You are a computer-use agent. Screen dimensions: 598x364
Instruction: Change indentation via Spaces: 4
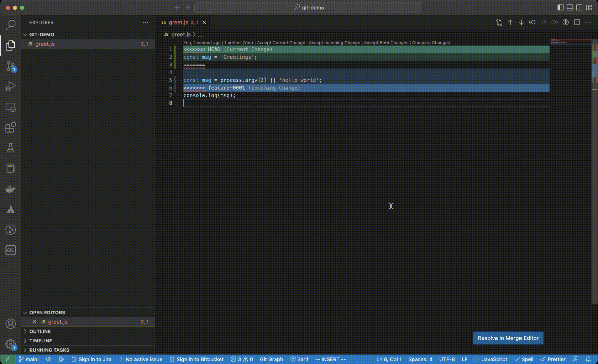pos(420,359)
